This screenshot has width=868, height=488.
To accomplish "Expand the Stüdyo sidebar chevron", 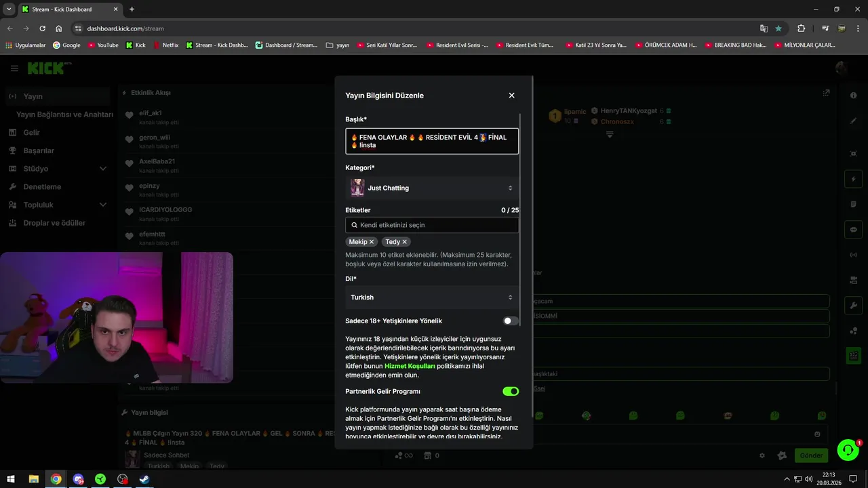I will (x=103, y=169).
